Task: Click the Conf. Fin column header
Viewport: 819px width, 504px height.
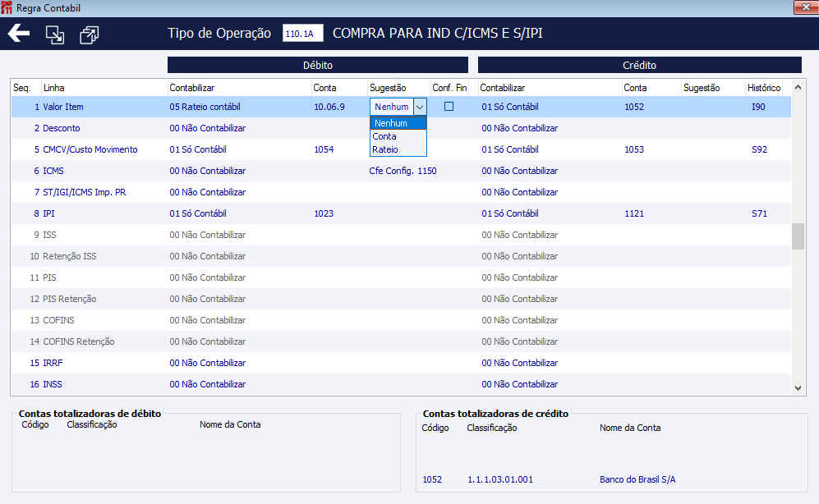Action: (449, 88)
